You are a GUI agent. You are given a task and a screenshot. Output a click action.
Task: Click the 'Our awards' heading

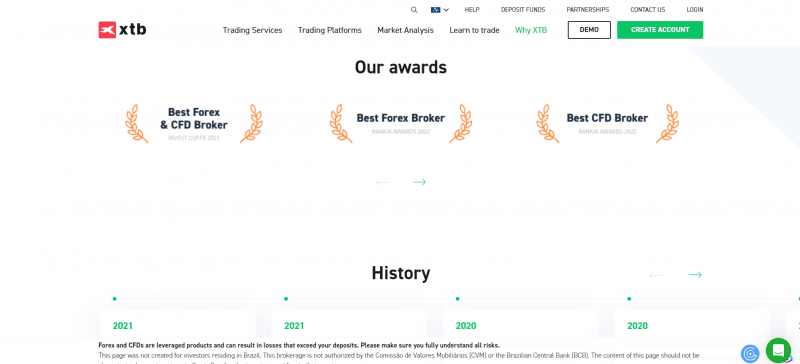(401, 67)
